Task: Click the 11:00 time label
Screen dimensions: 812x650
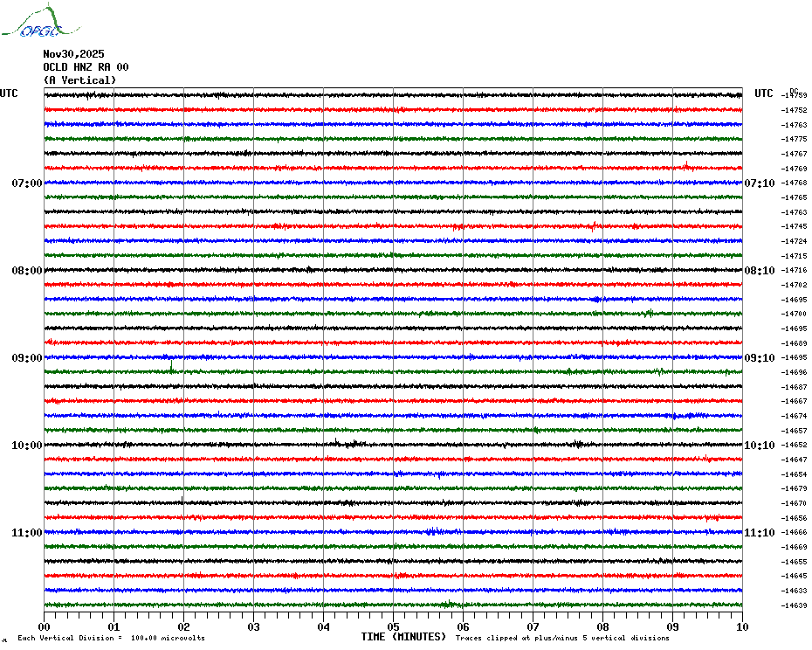Action: point(27,532)
